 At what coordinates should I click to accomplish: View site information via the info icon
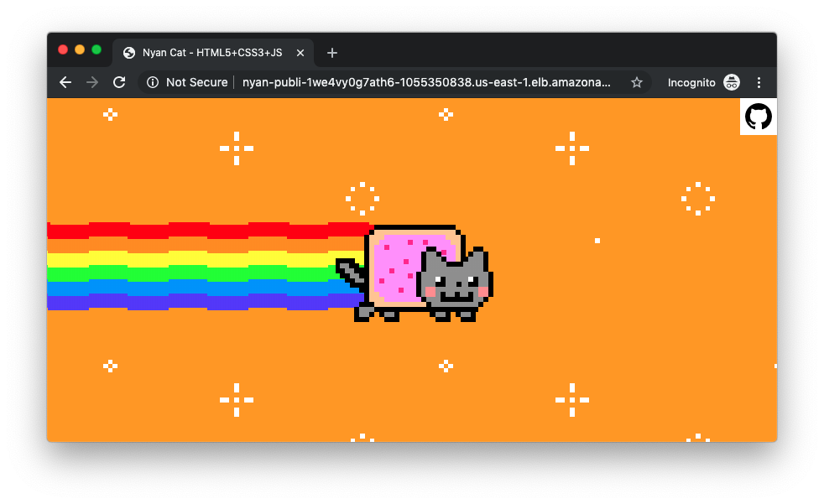click(x=153, y=82)
